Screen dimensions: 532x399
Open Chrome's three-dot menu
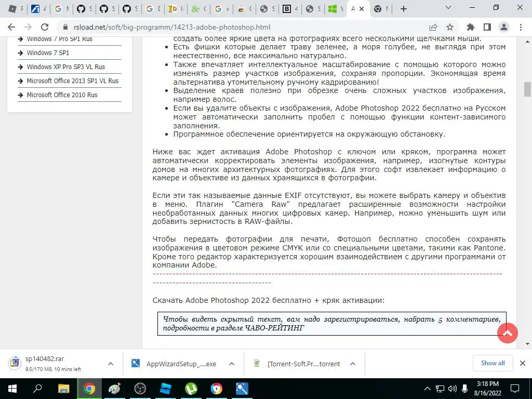[521, 27]
